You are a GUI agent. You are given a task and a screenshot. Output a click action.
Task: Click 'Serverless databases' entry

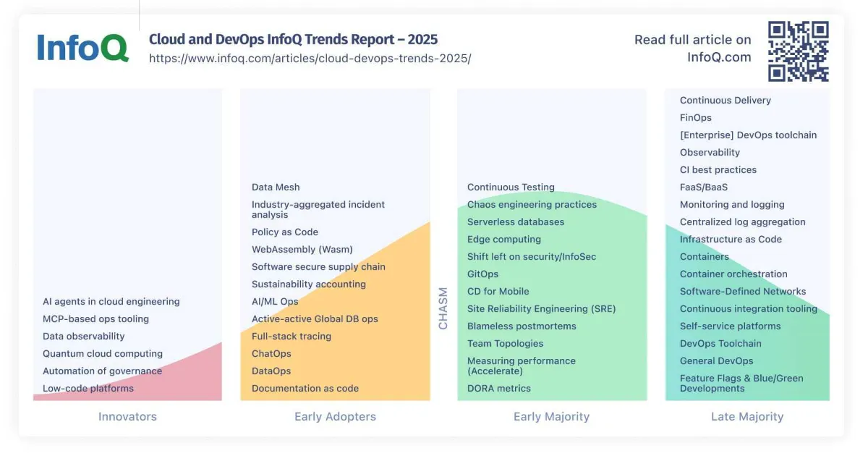(516, 222)
